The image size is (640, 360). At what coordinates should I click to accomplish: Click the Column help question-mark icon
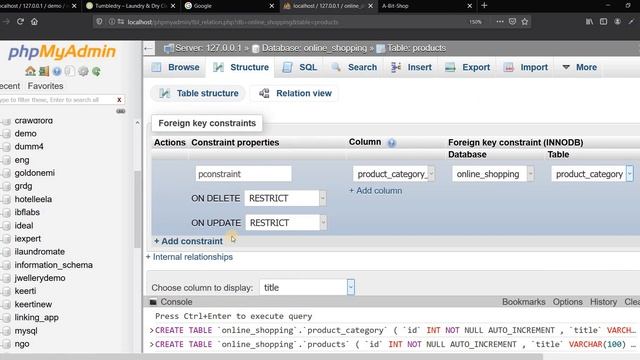(x=391, y=142)
